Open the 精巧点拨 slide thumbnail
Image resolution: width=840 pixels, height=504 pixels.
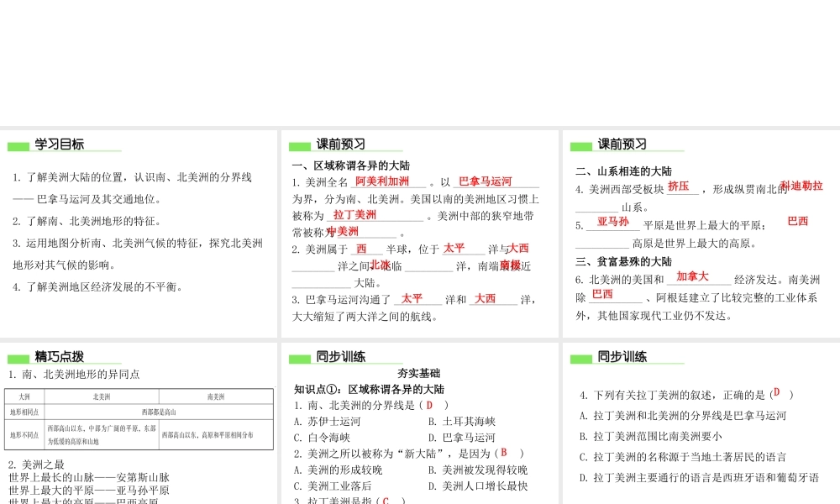(x=139, y=423)
